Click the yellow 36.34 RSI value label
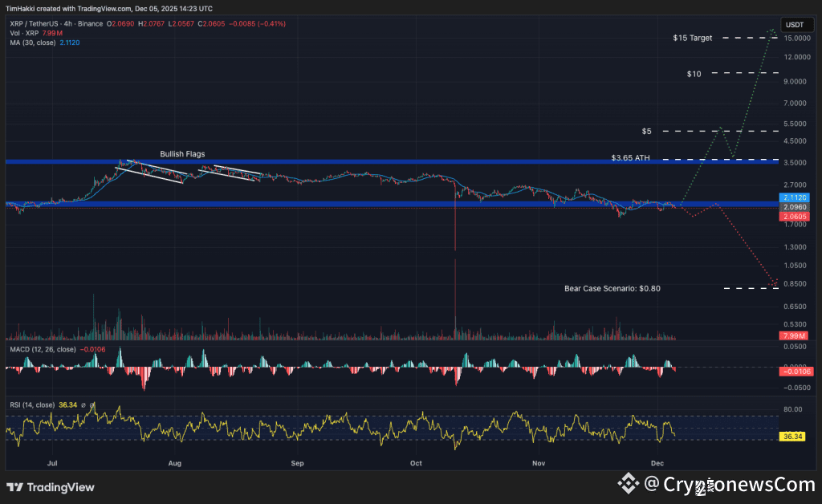The image size is (822, 504). click(793, 437)
